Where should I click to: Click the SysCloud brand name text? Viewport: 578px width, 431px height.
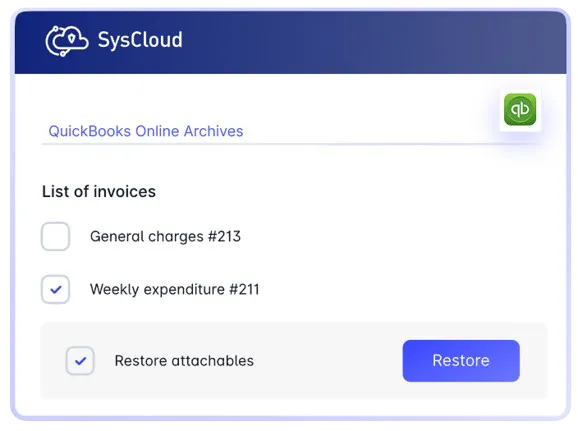click(140, 40)
